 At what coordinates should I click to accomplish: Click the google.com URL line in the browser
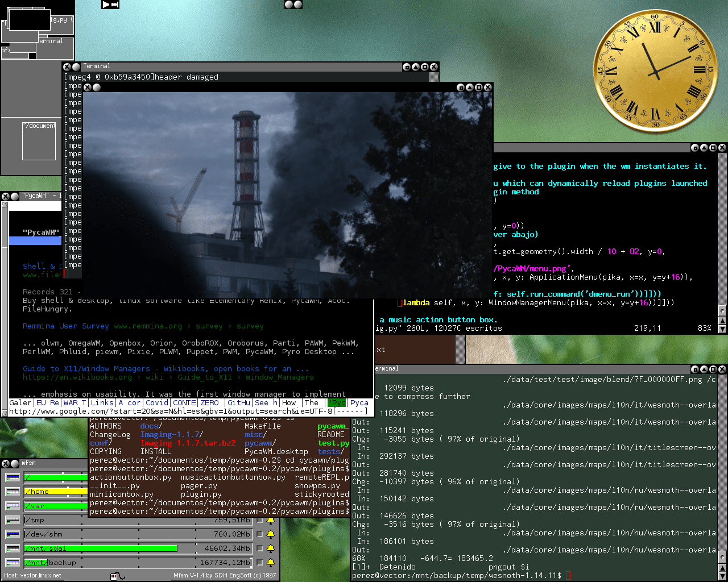(188, 411)
